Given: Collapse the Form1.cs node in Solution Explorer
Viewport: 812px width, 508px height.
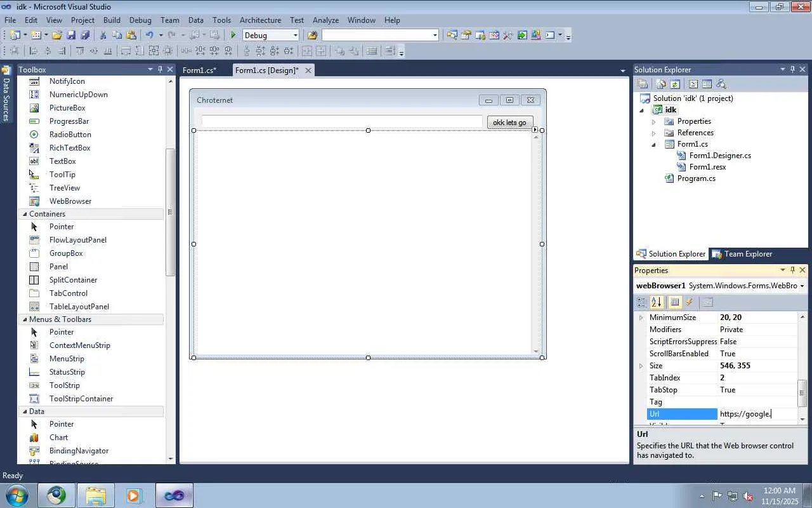Looking at the screenshot, I should coord(653,144).
